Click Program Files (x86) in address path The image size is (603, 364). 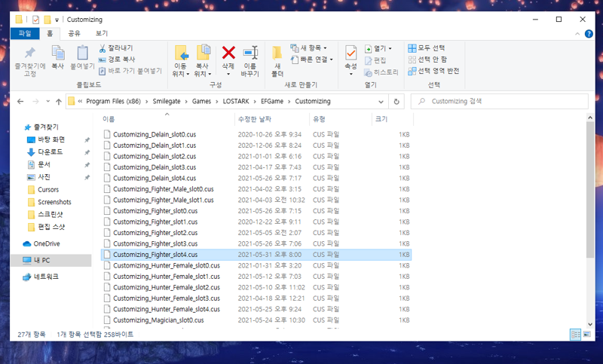[114, 102]
